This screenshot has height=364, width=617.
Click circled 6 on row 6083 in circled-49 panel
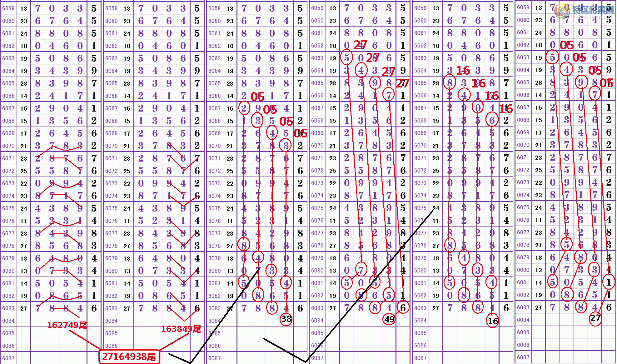tap(403, 308)
